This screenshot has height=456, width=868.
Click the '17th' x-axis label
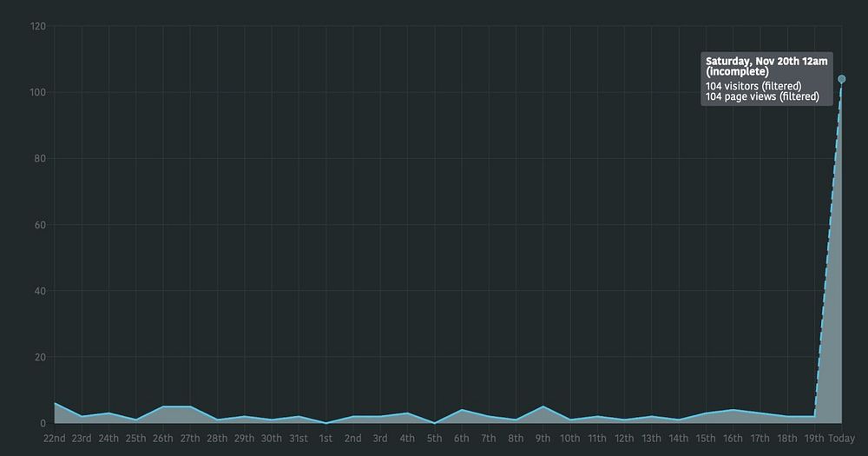(x=759, y=439)
